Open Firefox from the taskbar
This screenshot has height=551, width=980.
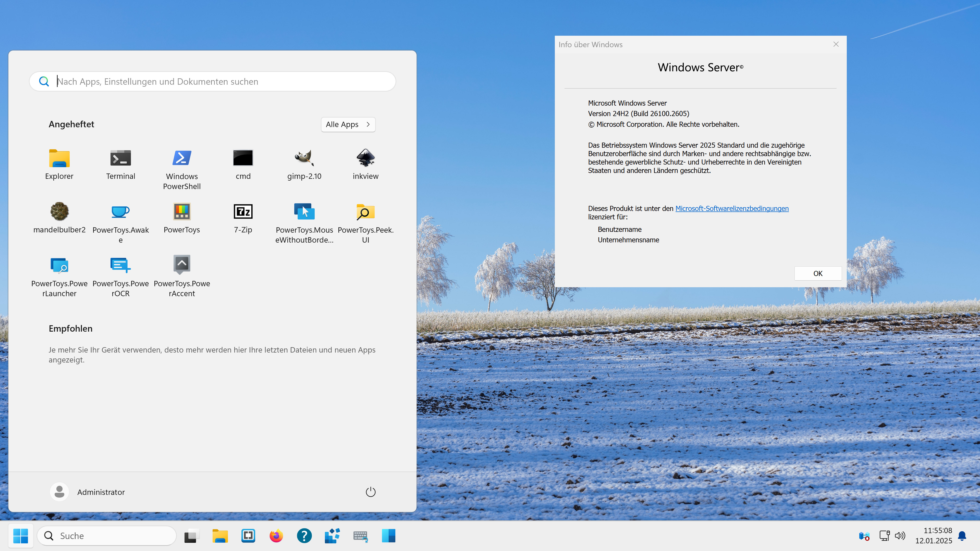[x=276, y=535]
